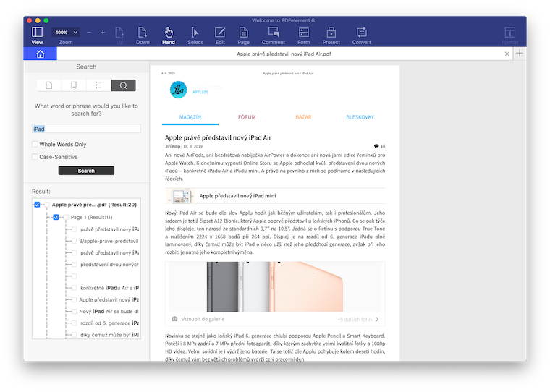Image resolution: width=550 pixels, height=392 pixels.
Task: Click the iPad mini article thumbnail
Action: point(180,196)
